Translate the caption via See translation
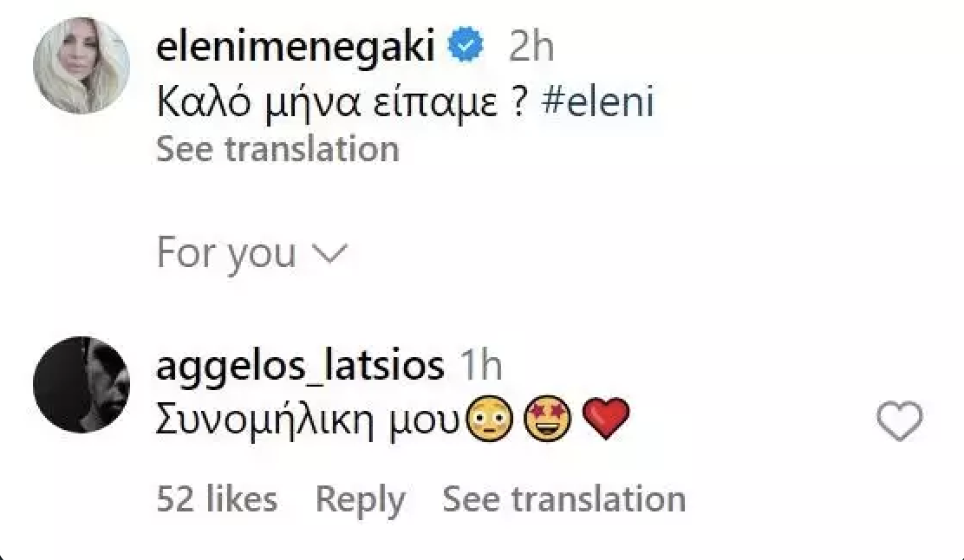Image resolution: width=964 pixels, height=560 pixels. coord(277,149)
